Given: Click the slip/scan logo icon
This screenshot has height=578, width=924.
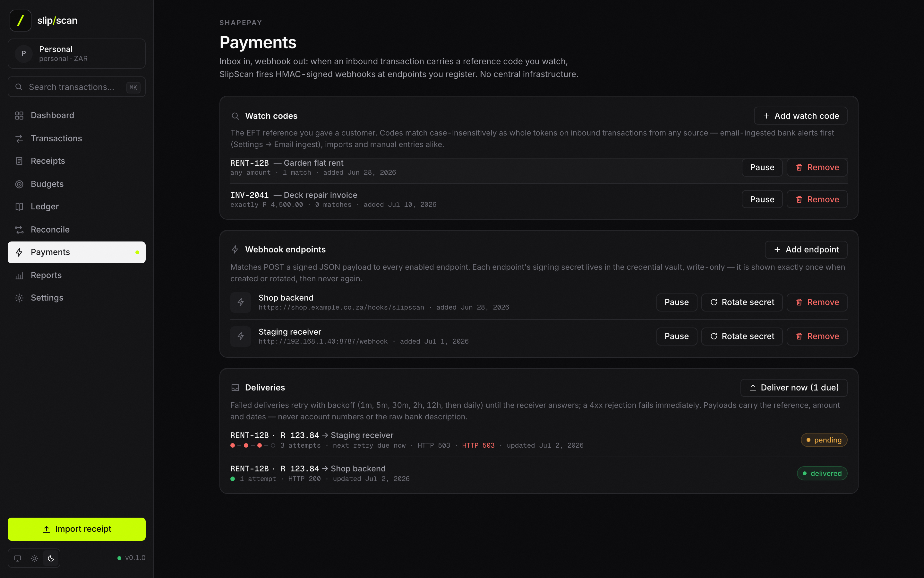Looking at the screenshot, I should [x=20, y=20].
